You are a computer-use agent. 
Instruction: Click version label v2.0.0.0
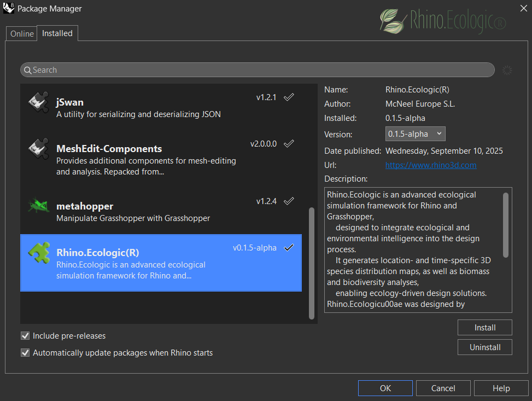[x=264, y=144]
